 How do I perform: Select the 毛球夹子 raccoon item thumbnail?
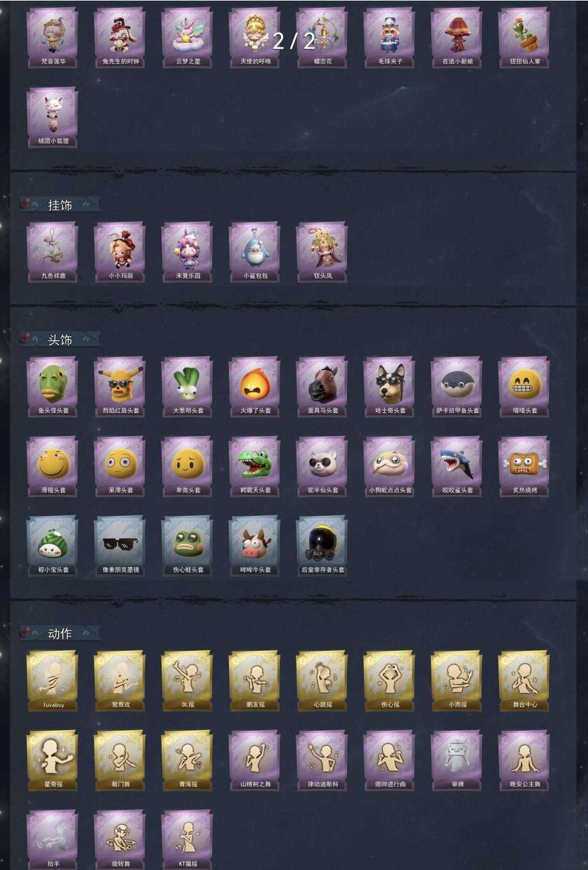click(x=390, y=38)
